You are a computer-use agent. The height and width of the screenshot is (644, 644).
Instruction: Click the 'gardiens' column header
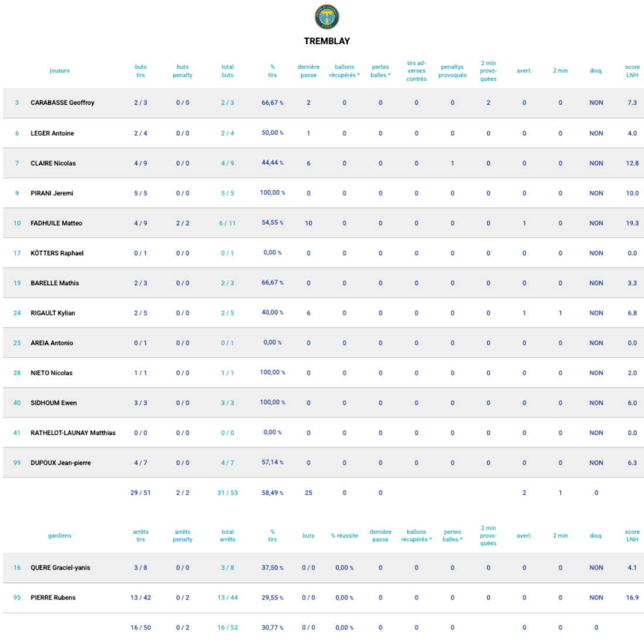pos(60,536)
